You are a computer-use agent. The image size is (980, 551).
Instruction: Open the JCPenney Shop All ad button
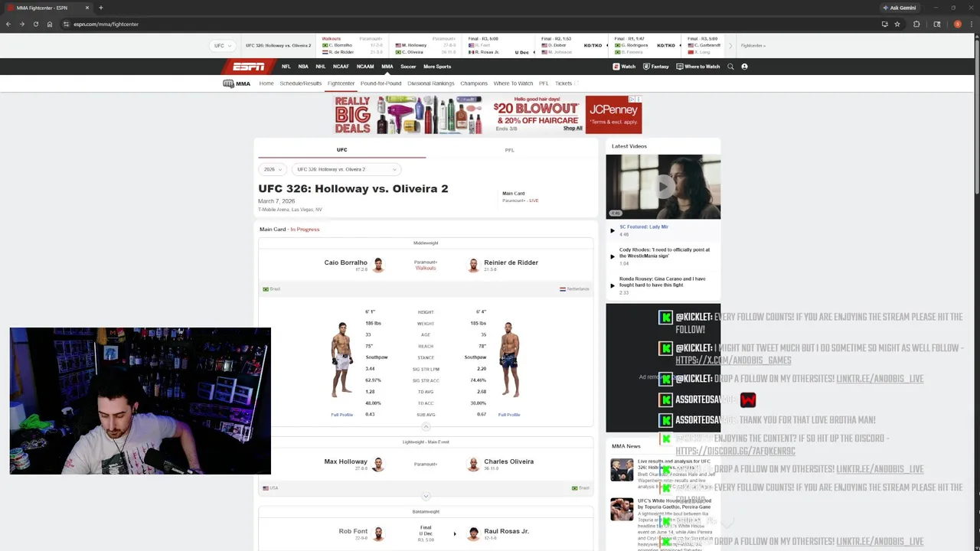pyautogui.click(x=573, y=128)
